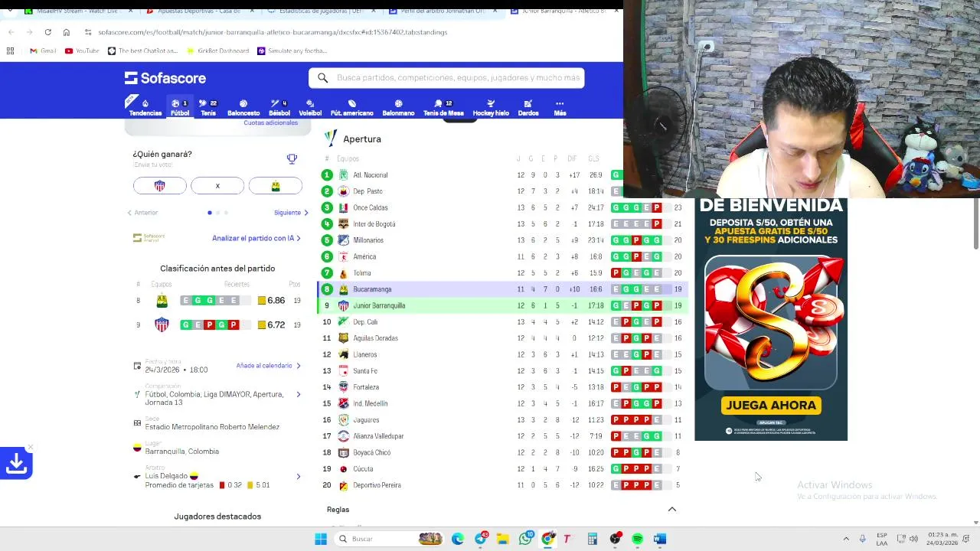
Task: Click the trophy icon beside ¿Quién ganará?
Action: click(292, 158)
